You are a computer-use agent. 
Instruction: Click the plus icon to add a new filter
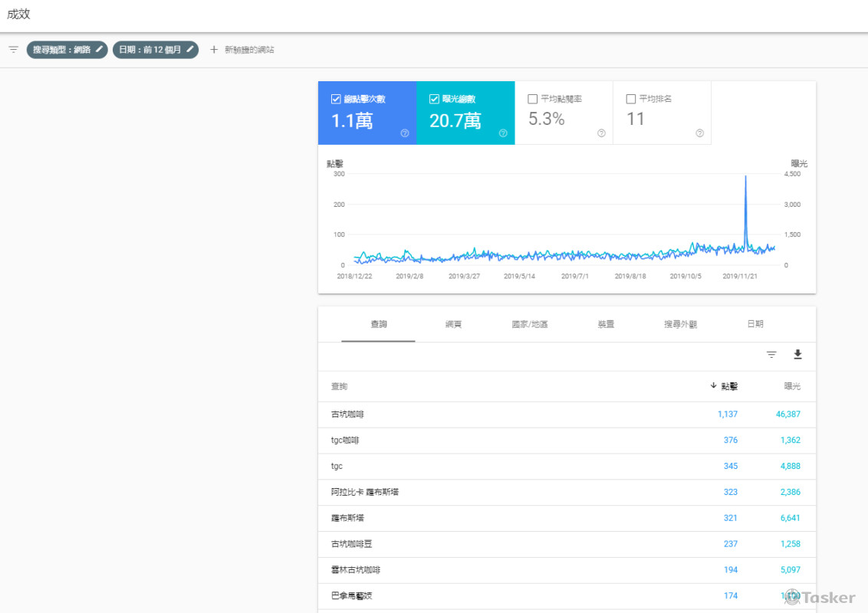click(x=213, y=49)
